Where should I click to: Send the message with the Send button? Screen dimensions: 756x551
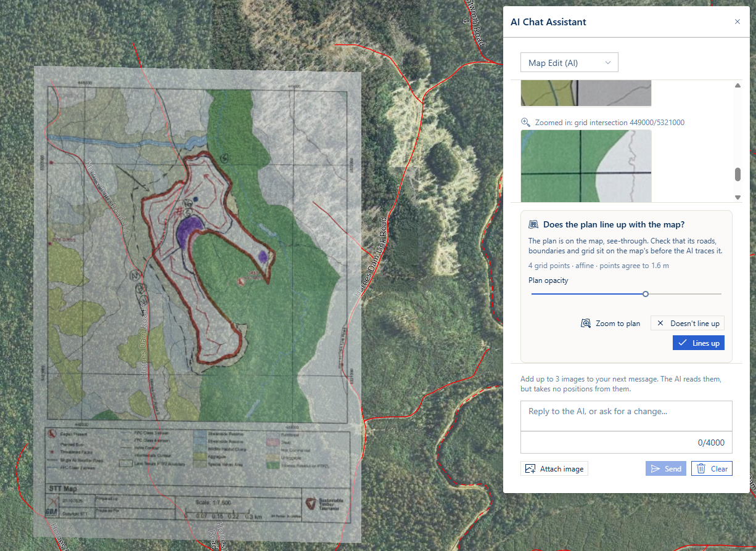[x=666, y=468]
